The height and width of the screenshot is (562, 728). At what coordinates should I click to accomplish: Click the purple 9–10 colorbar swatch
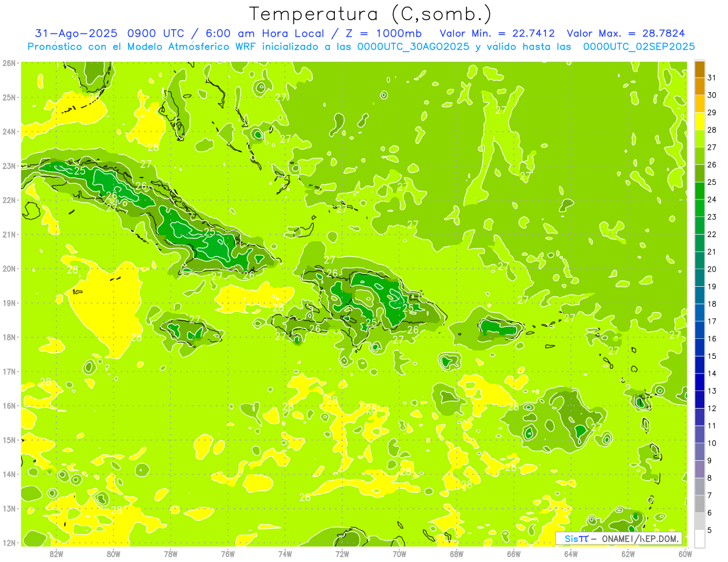(x=699, y=452)
